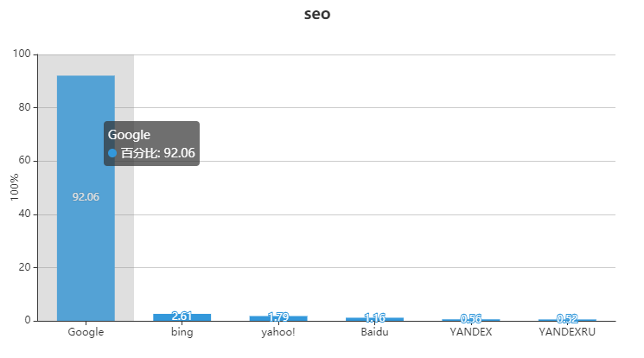The height and width of the screenshot is (358, 644).
Task: Select the YANDEXRU bar
Action: coord(567,320)
